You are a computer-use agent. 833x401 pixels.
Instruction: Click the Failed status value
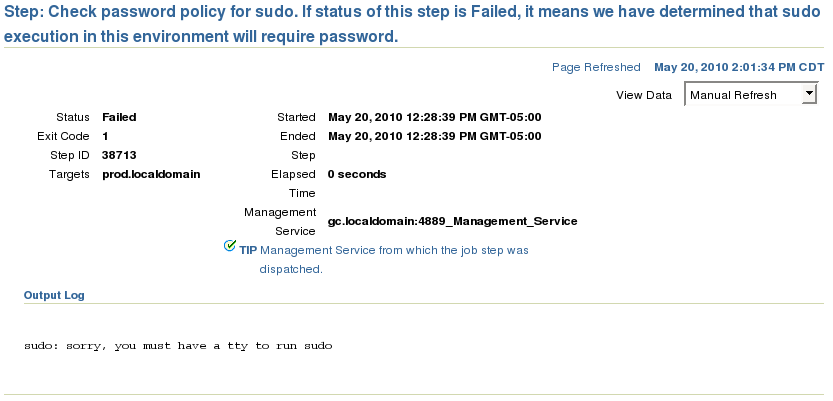click(x=119, y=117)
